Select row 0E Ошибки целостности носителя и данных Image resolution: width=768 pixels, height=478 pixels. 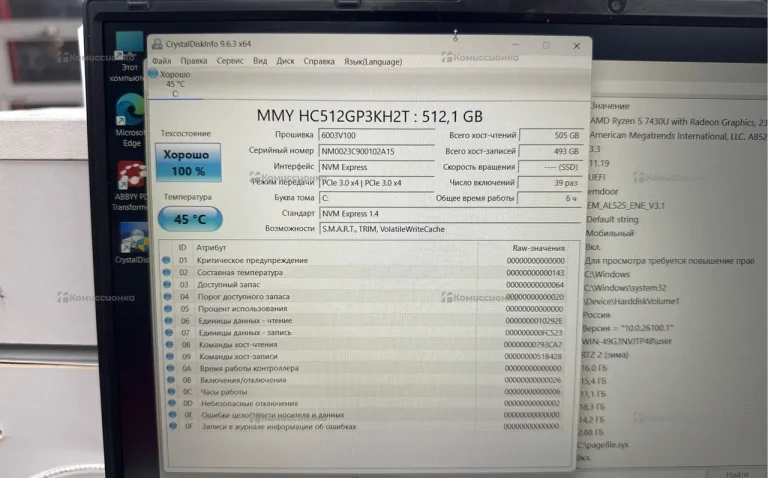pyautogui.click(x=363, y=414)
